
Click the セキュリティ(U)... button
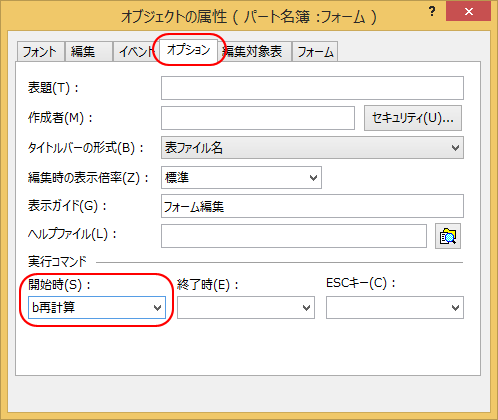tap(413, 118)
